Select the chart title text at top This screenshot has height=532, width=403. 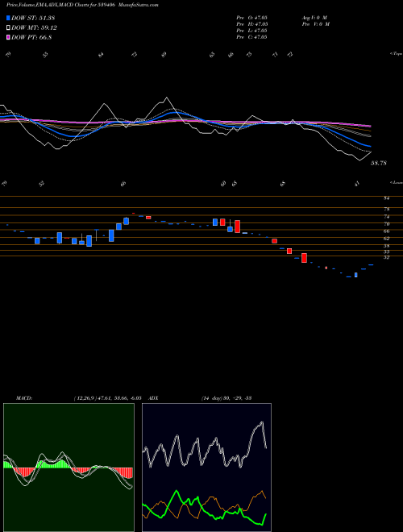[82, 5]
